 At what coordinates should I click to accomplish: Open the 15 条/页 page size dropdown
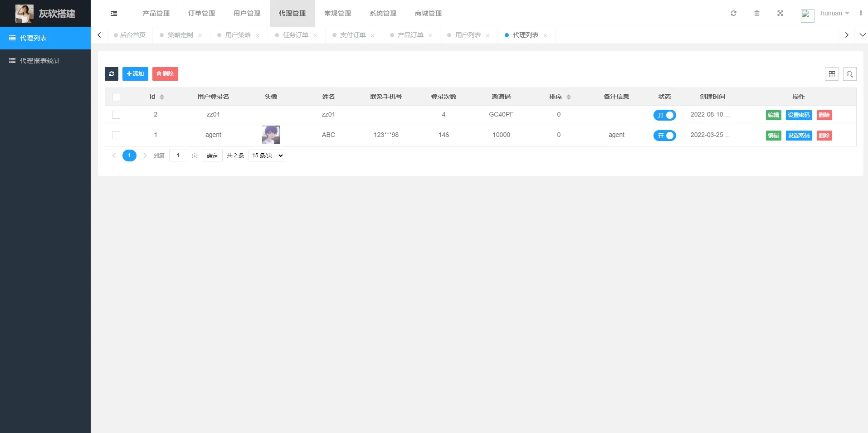pyautogui.click(x=267, y=156)
